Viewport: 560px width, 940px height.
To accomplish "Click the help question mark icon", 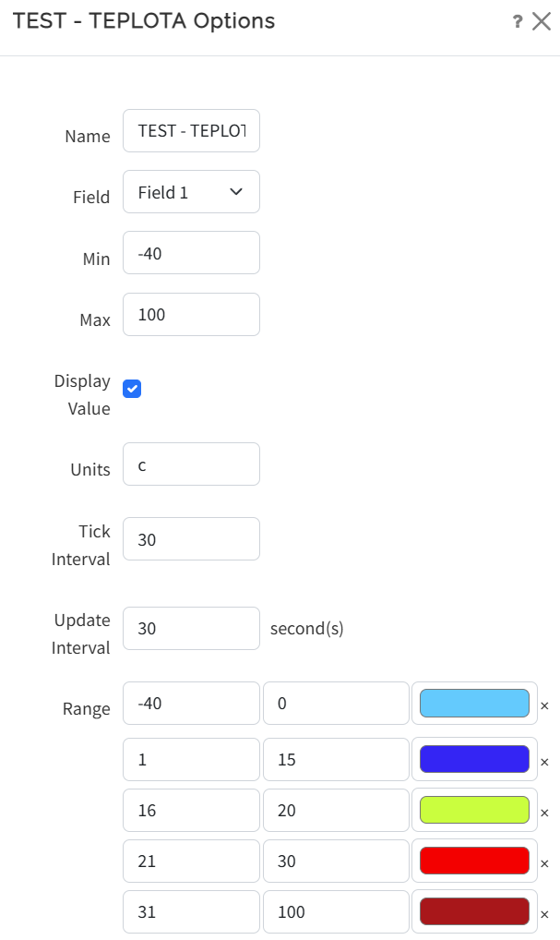I will click(x=518, y=22).
